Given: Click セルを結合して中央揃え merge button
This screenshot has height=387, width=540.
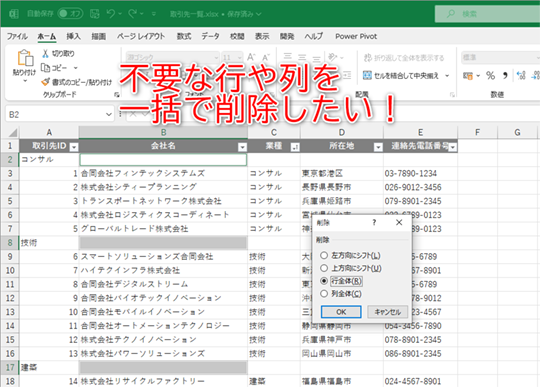Looking at the screenshot, I should (401, 75).
